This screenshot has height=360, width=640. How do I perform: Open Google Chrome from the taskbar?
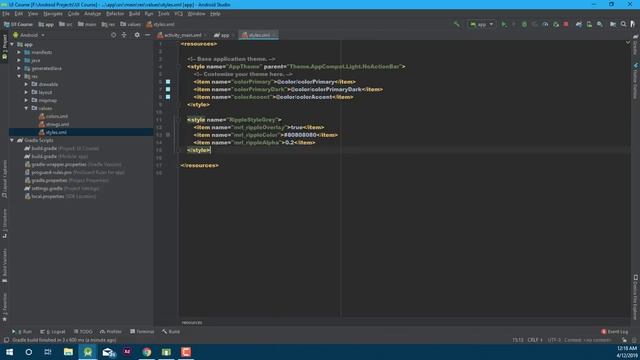click(x=147, y=352)
